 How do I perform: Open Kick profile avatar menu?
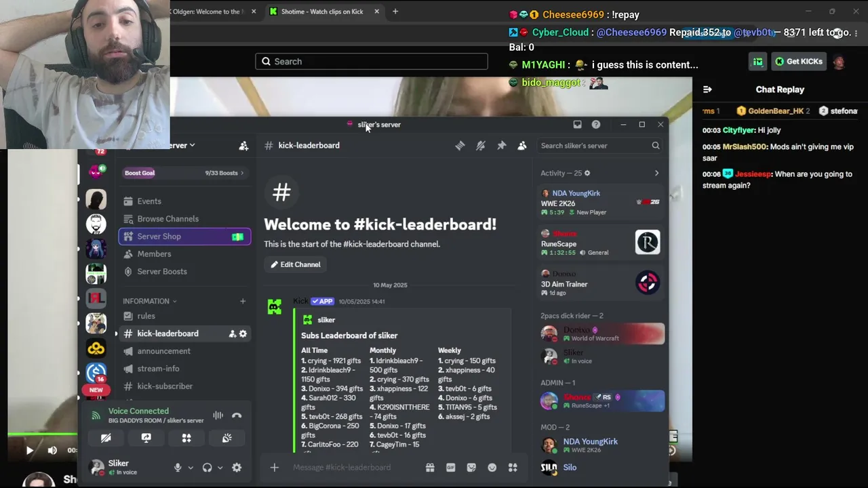point(839,62)
